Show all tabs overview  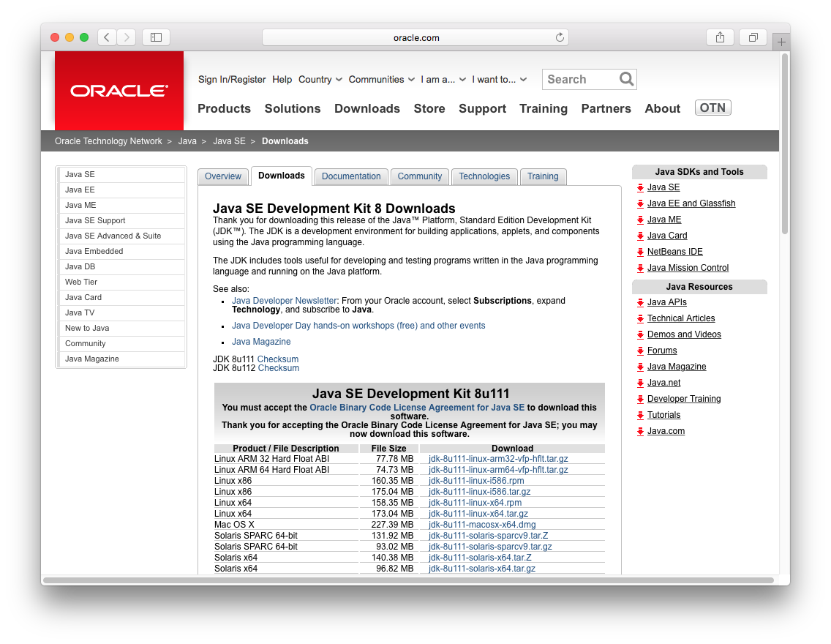pos(753,37)
